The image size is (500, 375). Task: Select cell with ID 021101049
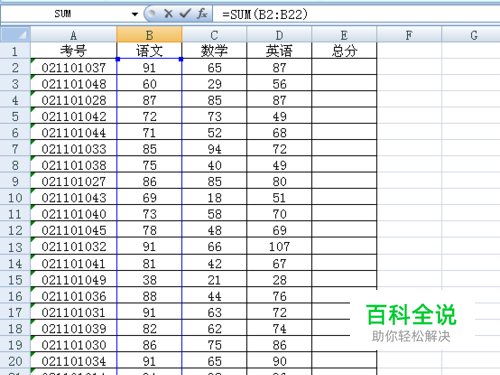[74, 280]
